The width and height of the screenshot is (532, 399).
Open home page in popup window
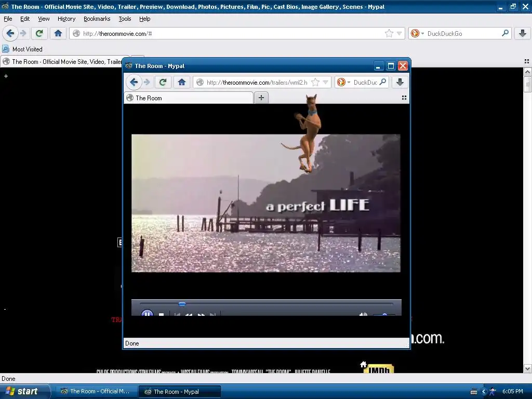click(x=181, y=82)
